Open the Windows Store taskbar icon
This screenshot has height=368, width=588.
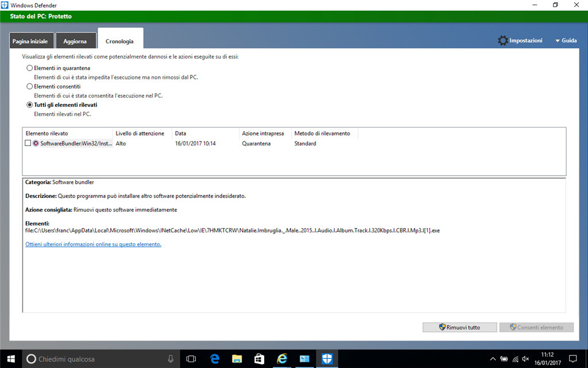(259, 359)
